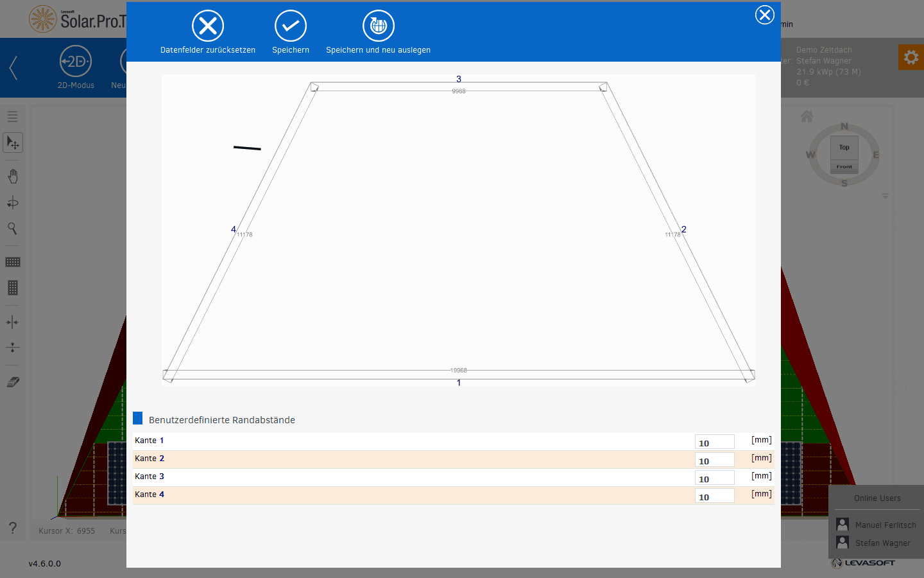924x578 pixels.
Task: Open the hamburger menu in left sidebar
Action: (x=13, y=117)
